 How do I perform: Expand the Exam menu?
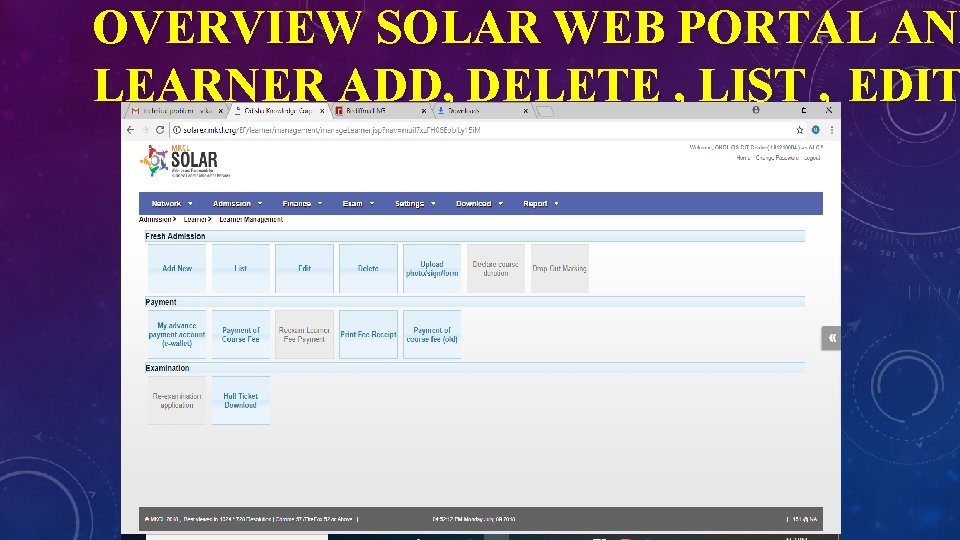click(x=358, y=203)
